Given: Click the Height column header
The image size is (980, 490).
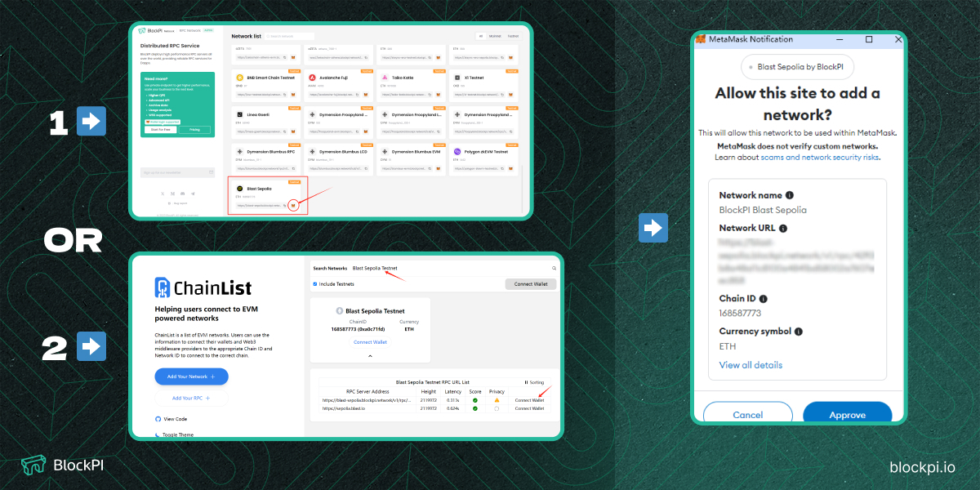Looking at the screenshot, I should pyautogui.click(x=428, y=391).
